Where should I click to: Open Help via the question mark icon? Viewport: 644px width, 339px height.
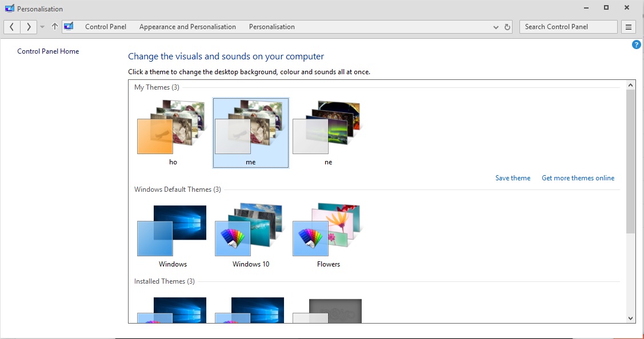(x=636, y=45)
